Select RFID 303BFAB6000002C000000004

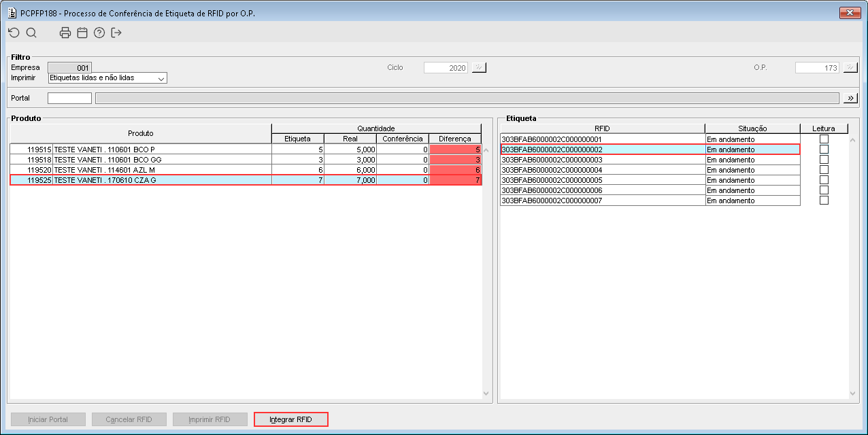[x=602, y=170]
